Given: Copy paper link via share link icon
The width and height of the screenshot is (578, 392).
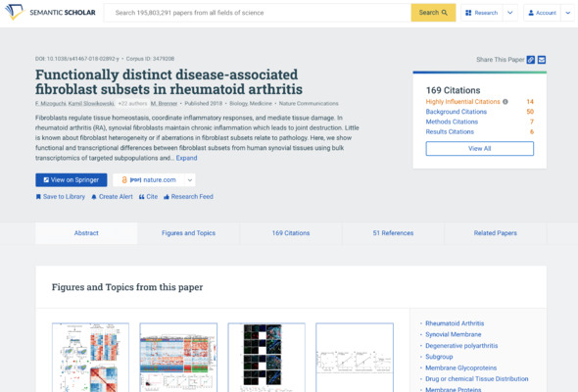Looking at the screenshot, I should pyautogui.click(x=530, y=60).
